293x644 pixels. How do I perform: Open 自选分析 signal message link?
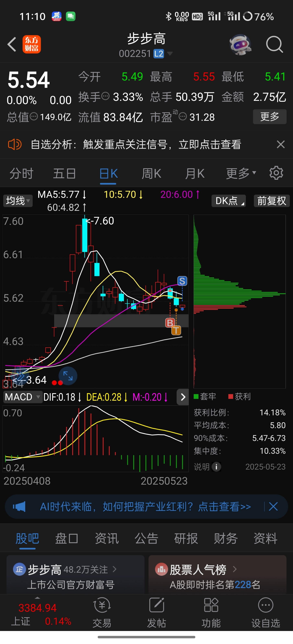coord(136,144)
